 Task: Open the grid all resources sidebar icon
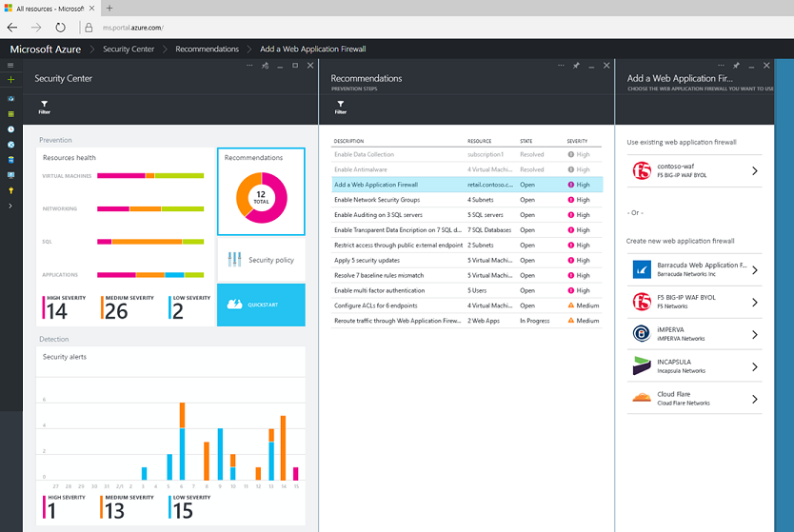click(10, 114)
